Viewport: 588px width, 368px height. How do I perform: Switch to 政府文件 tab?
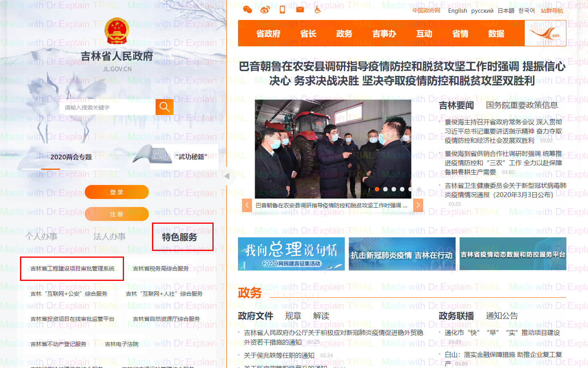tap(256, 316)
